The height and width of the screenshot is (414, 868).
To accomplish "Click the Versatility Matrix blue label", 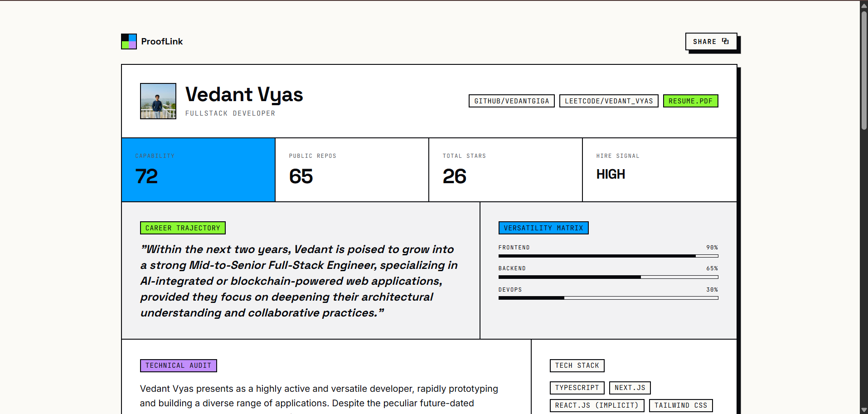I will click(x=543, y=228).
